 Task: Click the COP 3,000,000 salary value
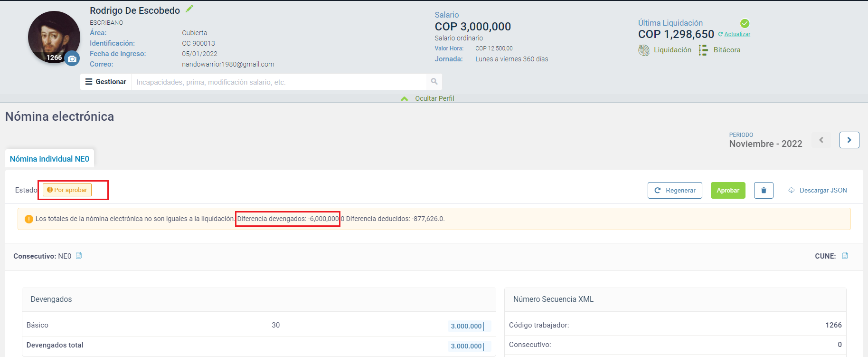coord(473,27)
